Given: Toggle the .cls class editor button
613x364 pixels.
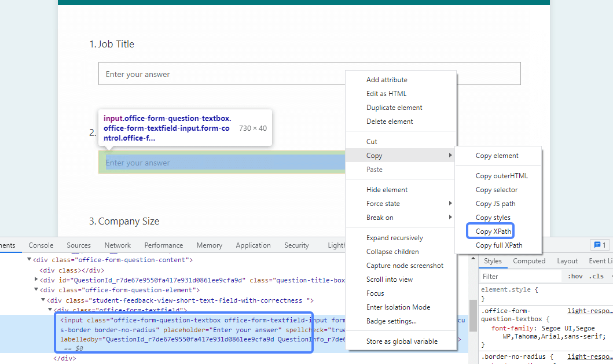Looking at the screenshot, I should point(596,277).
